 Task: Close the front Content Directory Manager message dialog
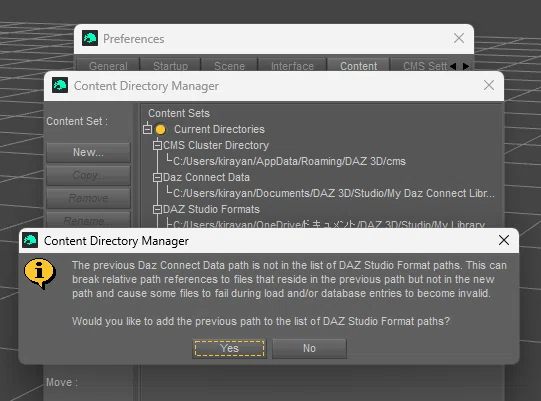tap(504, 240)
